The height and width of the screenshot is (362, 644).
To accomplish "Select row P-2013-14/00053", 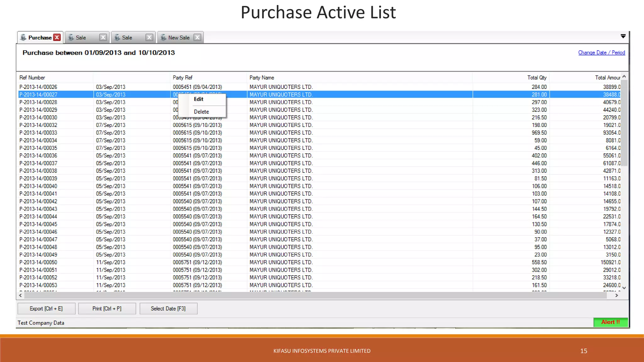I will pos(319,285).
